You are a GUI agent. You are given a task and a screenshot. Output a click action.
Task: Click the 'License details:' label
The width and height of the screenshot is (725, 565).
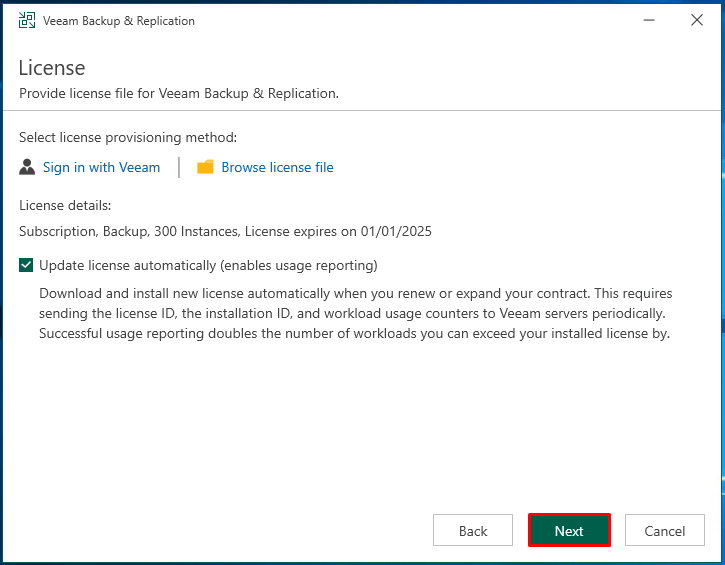pos(65,205)
